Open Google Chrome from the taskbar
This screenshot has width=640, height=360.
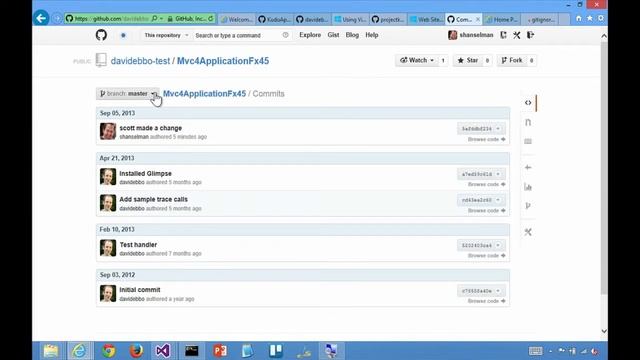108,351
